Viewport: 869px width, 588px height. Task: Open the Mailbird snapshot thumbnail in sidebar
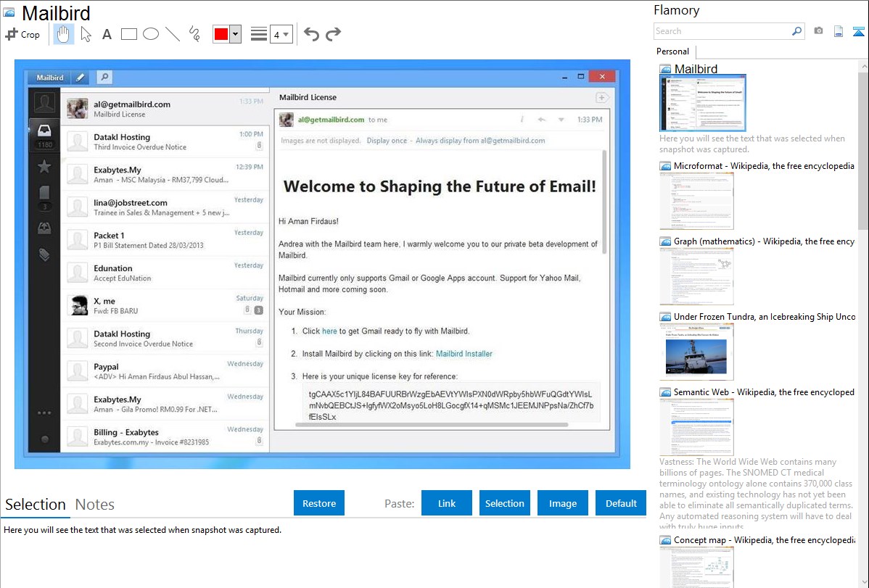703,103
